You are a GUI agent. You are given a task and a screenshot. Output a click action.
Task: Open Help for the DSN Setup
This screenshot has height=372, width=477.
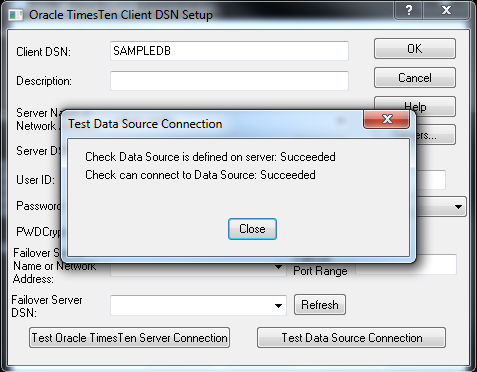(x=430, y=105)
